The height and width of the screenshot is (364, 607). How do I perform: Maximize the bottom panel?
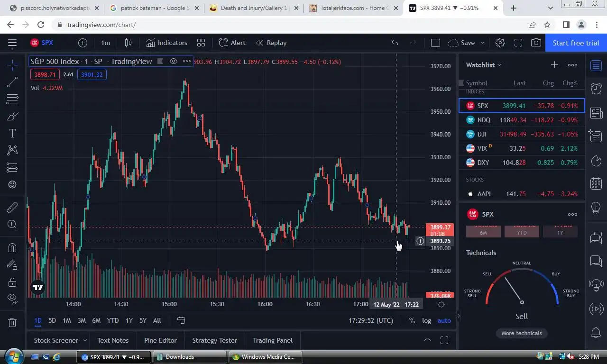[444, 340]
